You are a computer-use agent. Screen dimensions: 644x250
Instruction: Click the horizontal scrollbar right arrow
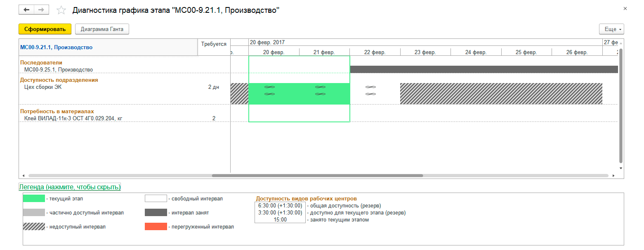click(613, 176)
